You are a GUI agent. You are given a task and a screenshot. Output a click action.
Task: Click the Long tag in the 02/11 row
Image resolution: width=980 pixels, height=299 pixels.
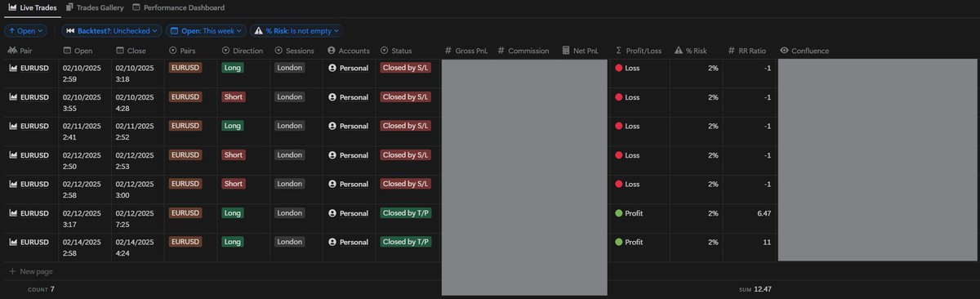point(233,126)
